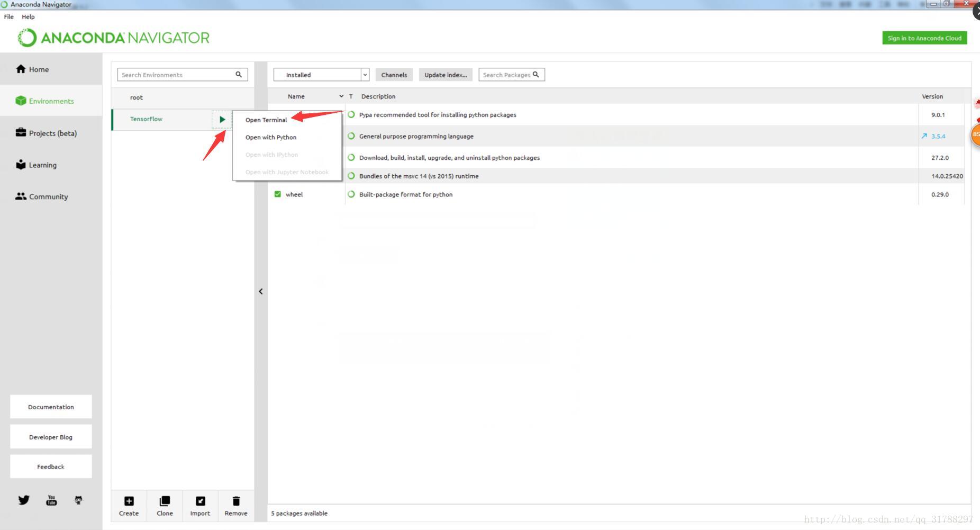
Task: Click the Create environment plus icon
Action: (129, 501)
